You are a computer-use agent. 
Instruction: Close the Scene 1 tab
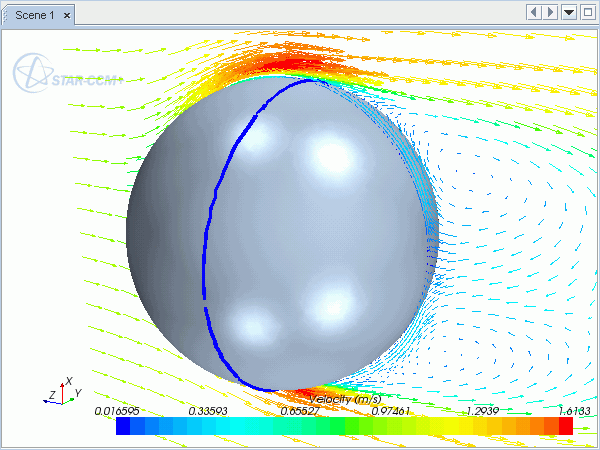(68, 13)
